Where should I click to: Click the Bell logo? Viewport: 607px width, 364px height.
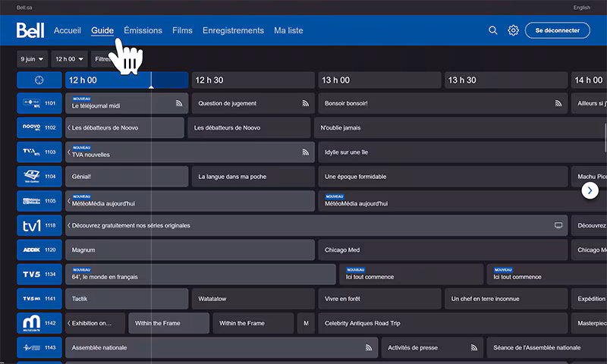(x=30, y=30)
